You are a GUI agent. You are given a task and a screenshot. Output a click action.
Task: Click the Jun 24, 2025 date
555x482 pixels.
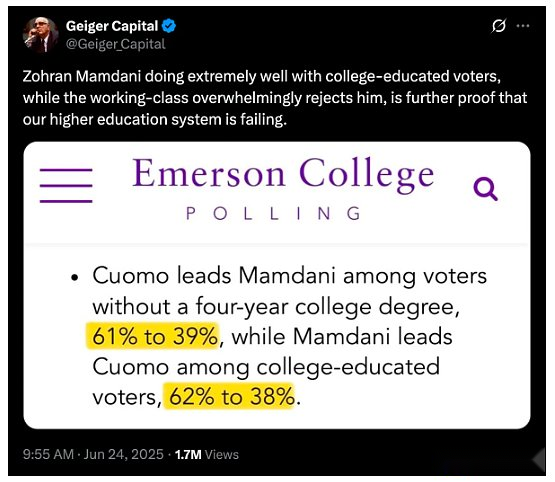coord(124,454)
